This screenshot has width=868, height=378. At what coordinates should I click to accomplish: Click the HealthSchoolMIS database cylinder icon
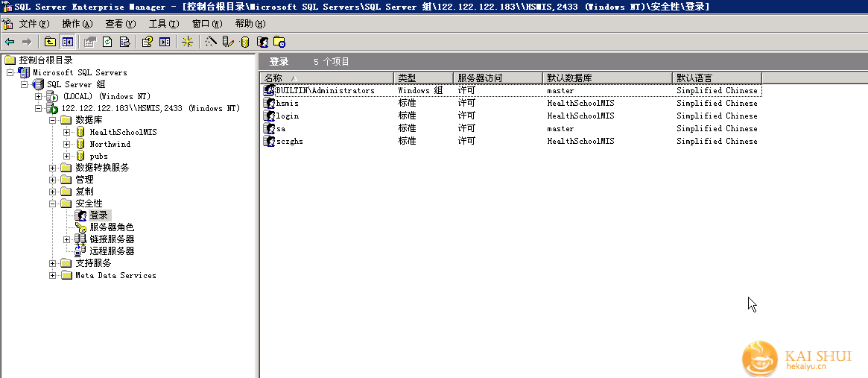(x=80, y=132)
